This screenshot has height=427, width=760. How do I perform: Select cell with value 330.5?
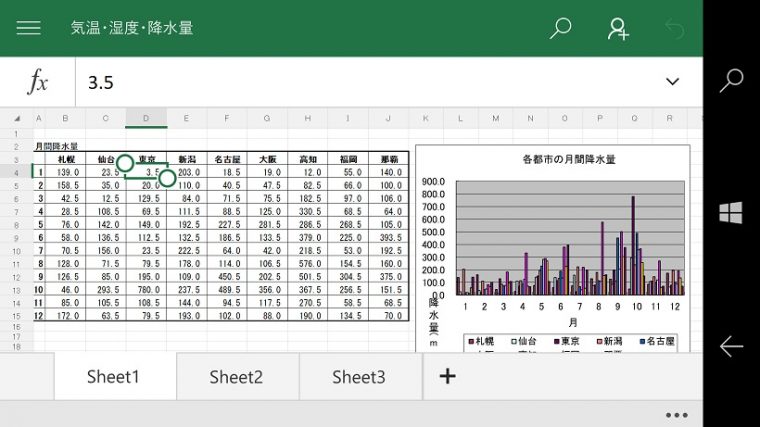(x=307, y=211)
